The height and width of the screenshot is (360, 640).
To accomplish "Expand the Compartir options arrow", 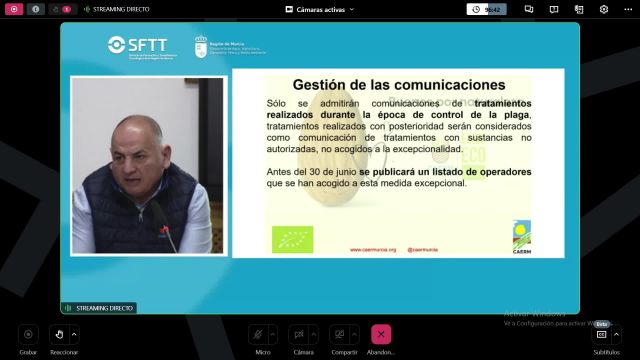I will 355,335.
